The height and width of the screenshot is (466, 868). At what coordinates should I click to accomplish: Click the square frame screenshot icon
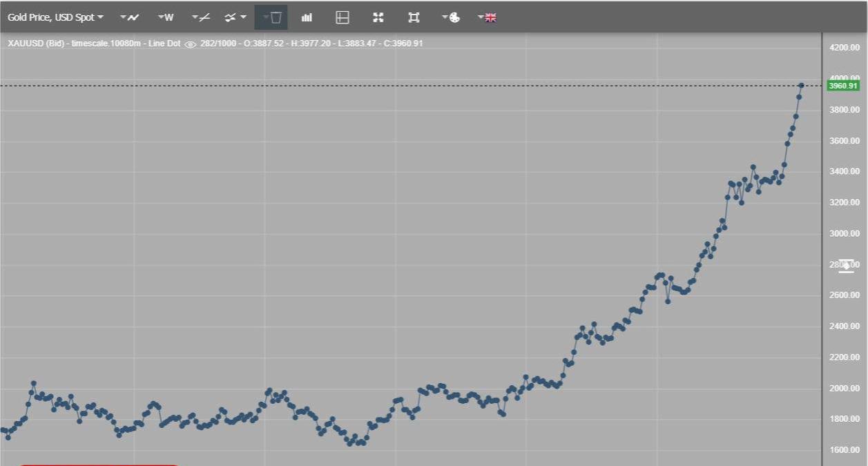click(x=414, y=17)
